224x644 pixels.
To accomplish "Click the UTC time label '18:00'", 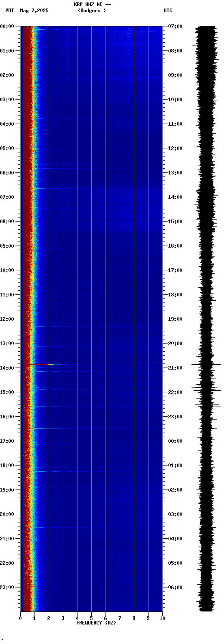I will pyautogui.click(x=175, y=295).
